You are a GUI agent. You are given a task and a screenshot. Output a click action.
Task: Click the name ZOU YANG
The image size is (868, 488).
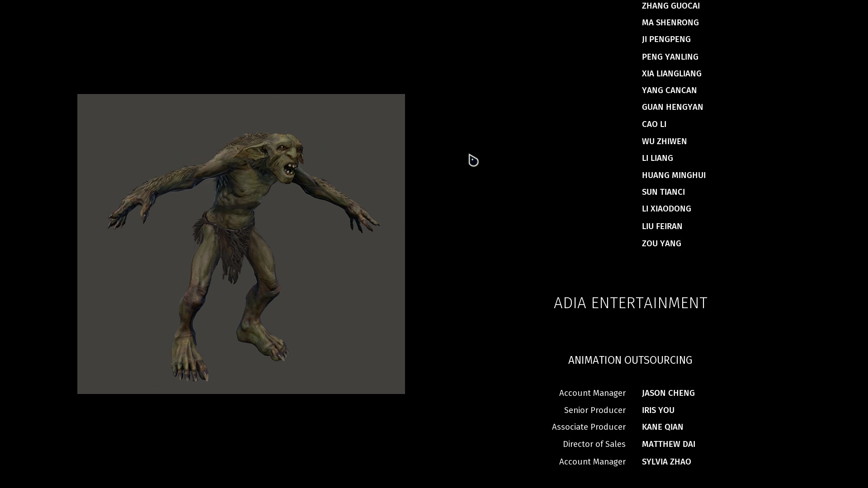[661, 244]
